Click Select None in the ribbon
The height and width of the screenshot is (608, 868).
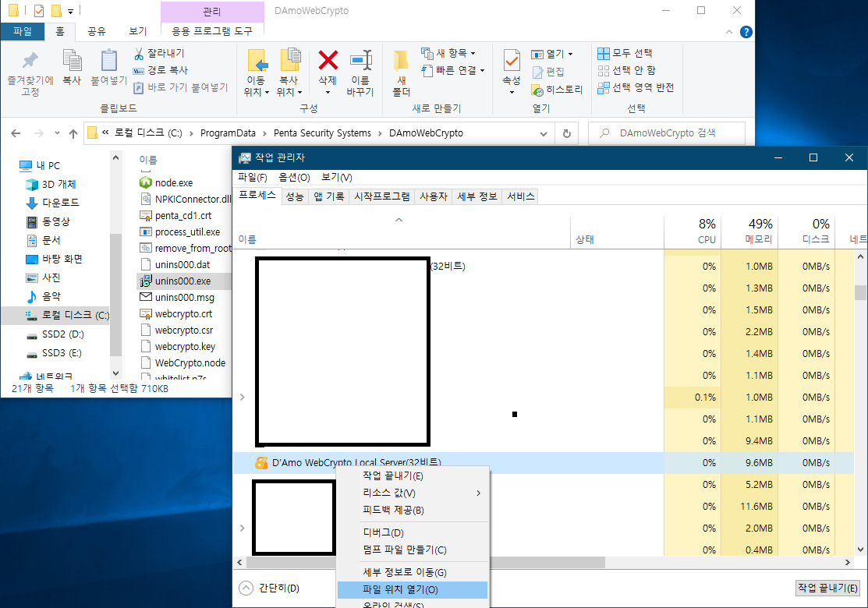(627, 70)
